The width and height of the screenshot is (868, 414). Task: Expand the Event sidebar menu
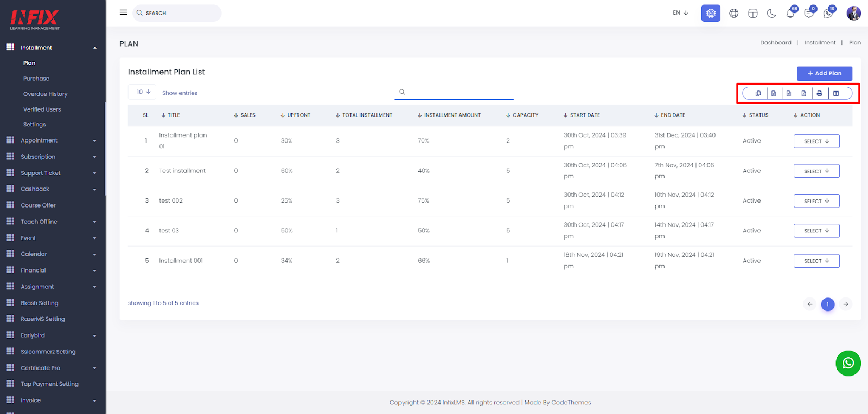point(52,238)
